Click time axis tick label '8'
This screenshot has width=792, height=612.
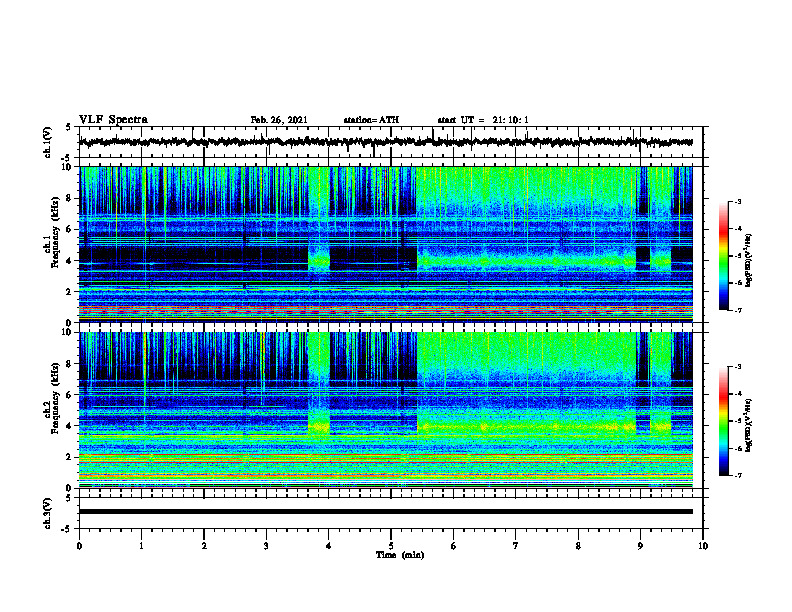click(x=578, y=546)
